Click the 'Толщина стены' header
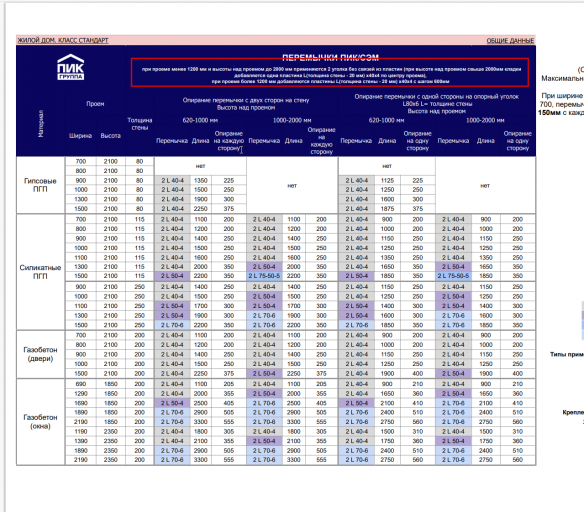 coord(140,124)
